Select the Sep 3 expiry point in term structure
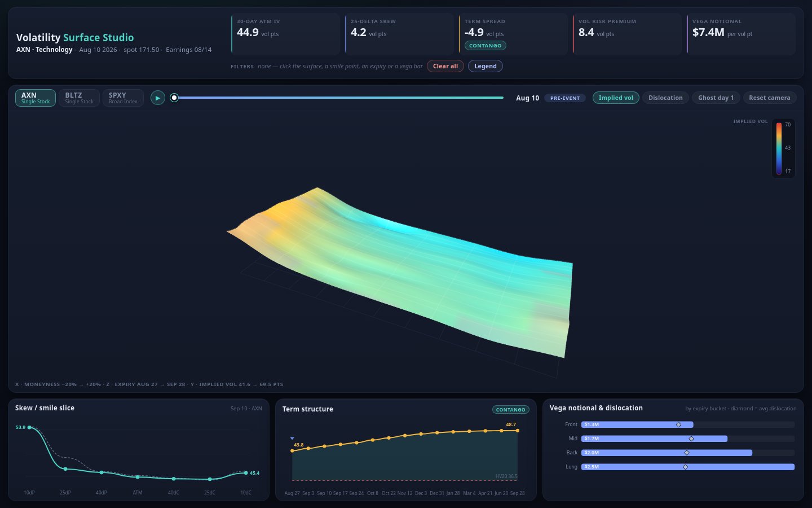This screenshot has width=812, height=508. [x=308, y=448]
